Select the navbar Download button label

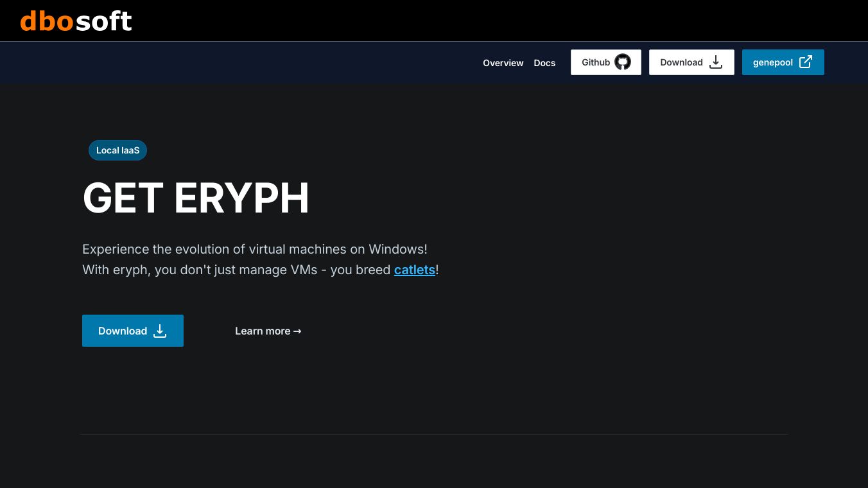click(681, 62)
